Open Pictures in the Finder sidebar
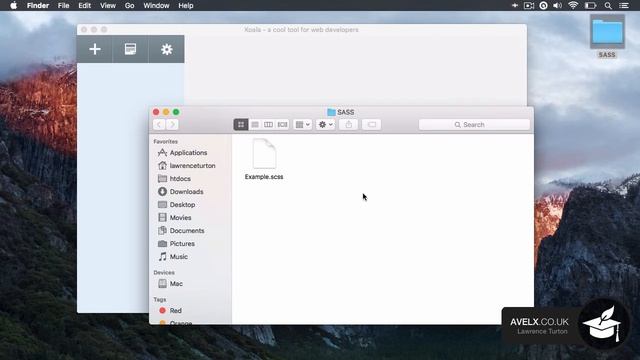 pos(182,244)
